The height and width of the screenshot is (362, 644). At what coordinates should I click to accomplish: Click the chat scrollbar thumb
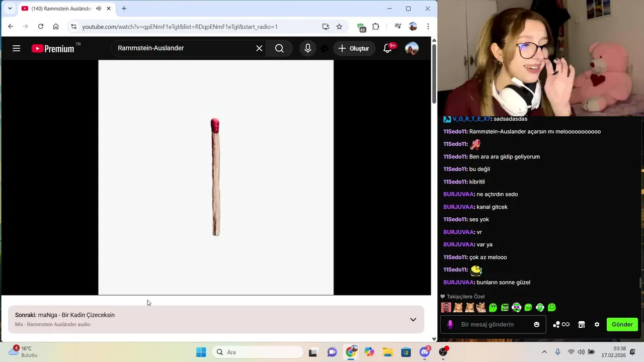640,283
